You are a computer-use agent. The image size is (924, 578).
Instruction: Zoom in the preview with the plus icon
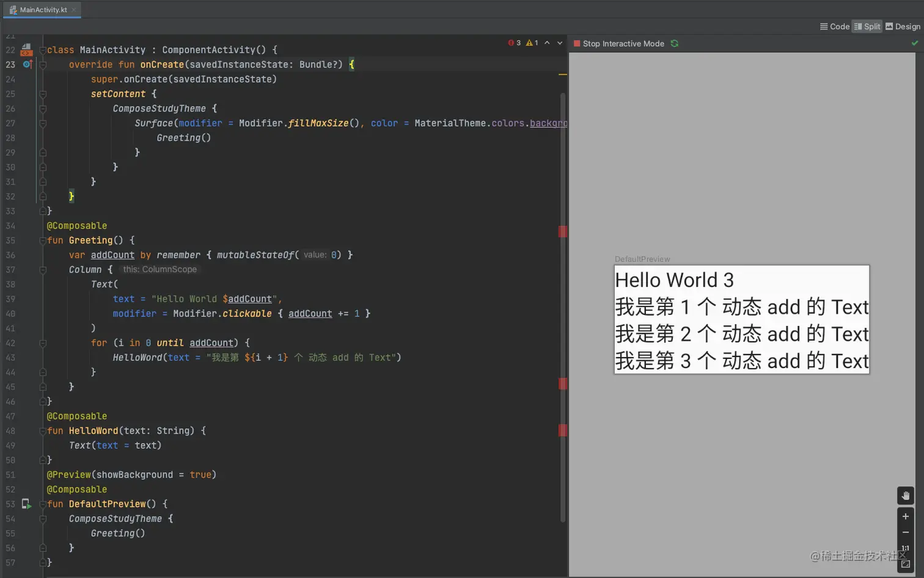tap(905, 516)
